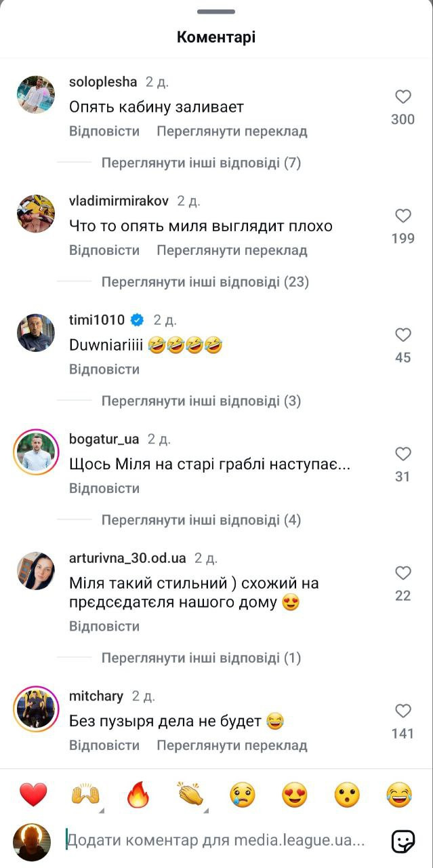Focus the add comment input field
This screenshot has width=433, height=868.
point(215,842)
